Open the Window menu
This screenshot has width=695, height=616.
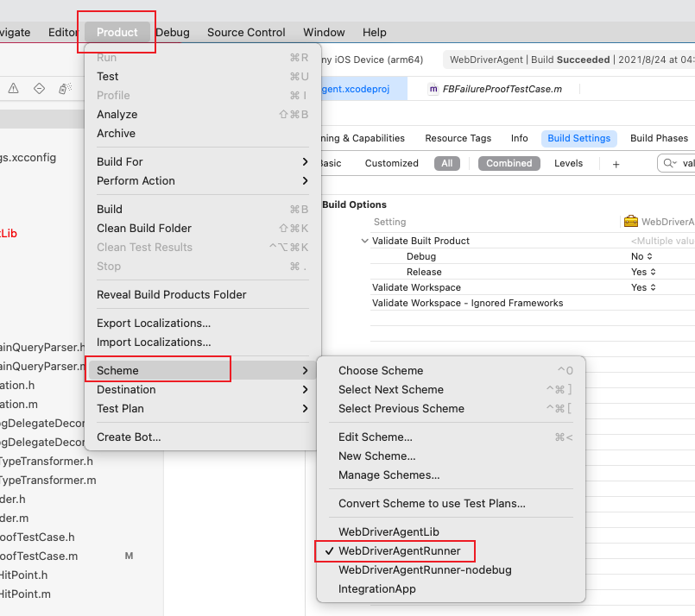click(324, 32)
